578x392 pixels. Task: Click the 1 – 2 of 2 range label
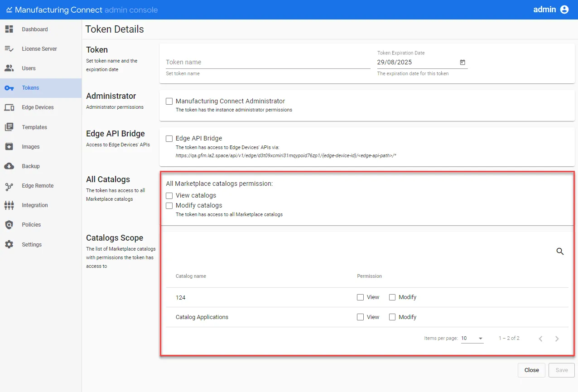pyautogui.click(x=509, y=339)
